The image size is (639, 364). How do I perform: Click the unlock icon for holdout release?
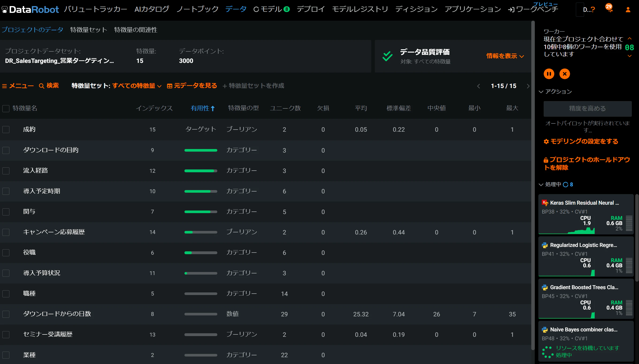[546, 160]
